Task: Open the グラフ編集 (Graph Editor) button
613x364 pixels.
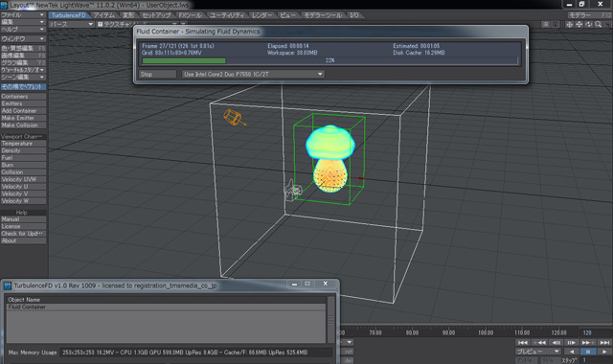Action: 23,62
